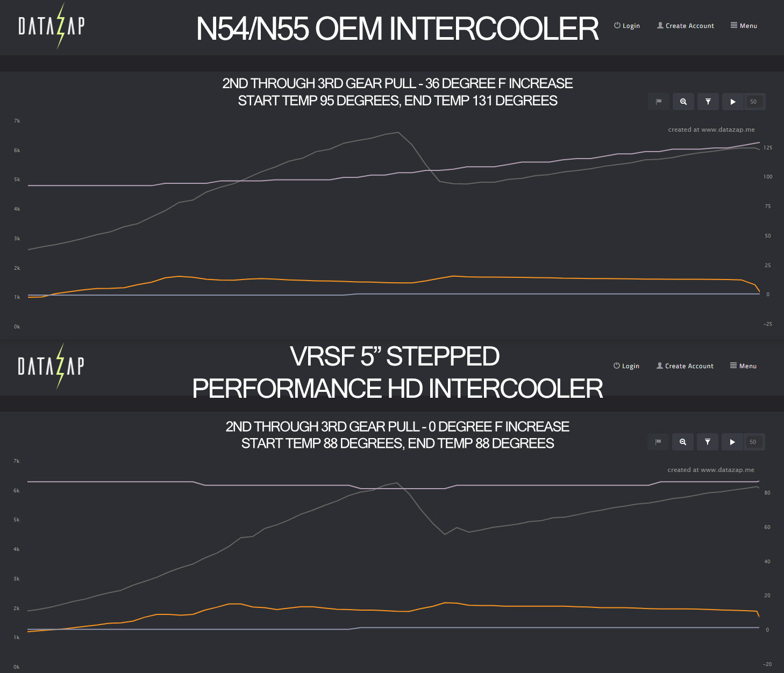Click the RPM peak on the OEM chart
This screenshot has height=673, width=784.
398,132
